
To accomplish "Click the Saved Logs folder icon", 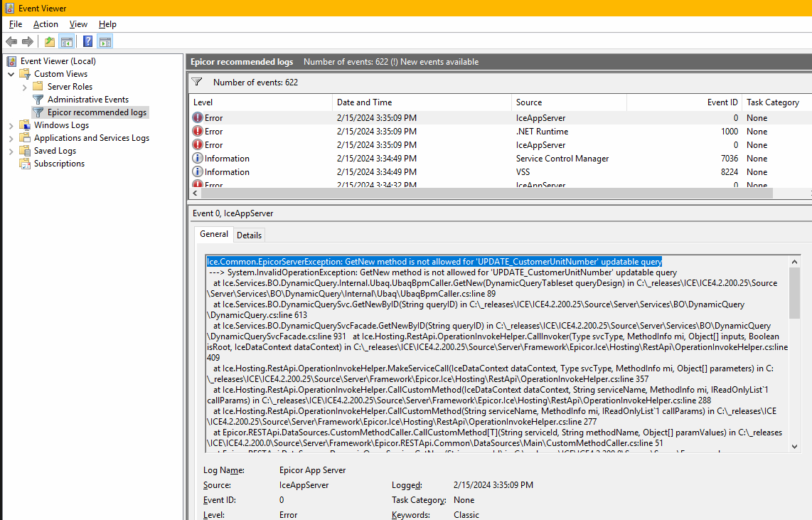I will click(x=25, y=151).
